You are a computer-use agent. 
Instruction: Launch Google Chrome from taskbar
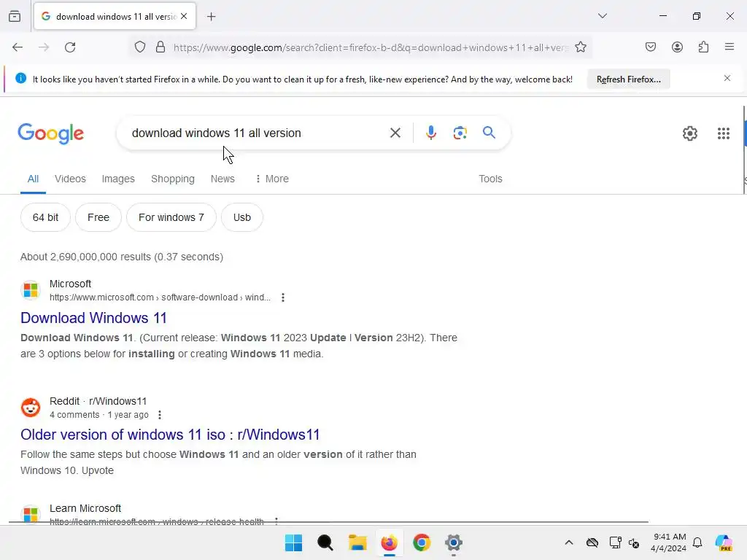tap(422, 542)
